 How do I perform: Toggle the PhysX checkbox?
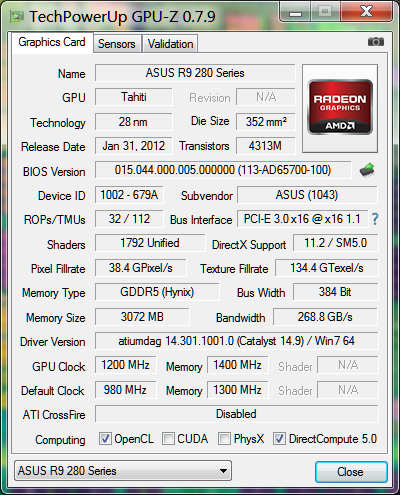pyautogui.click(x=224, y=439)
